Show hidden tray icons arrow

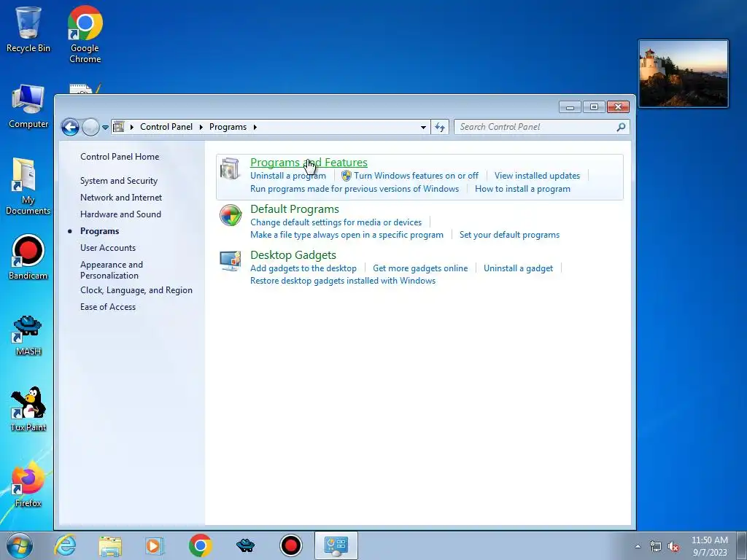coord(638,547)
